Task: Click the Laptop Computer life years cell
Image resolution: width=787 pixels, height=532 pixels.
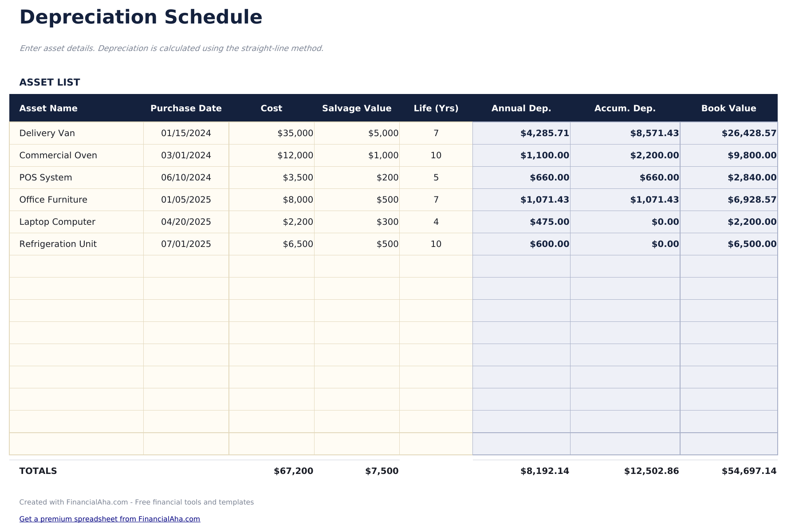Action: point(436,222)
